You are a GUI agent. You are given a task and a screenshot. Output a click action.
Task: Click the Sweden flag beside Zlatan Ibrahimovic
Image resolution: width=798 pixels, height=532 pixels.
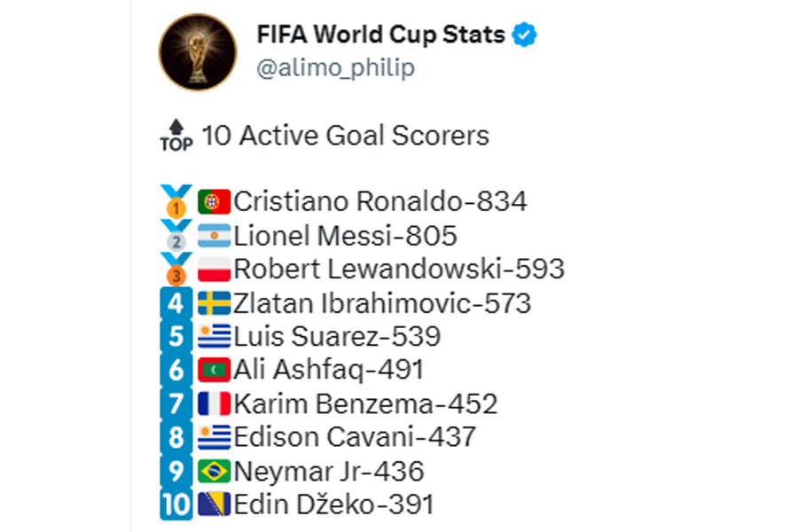pyautogui.click(x=215, y=303)
